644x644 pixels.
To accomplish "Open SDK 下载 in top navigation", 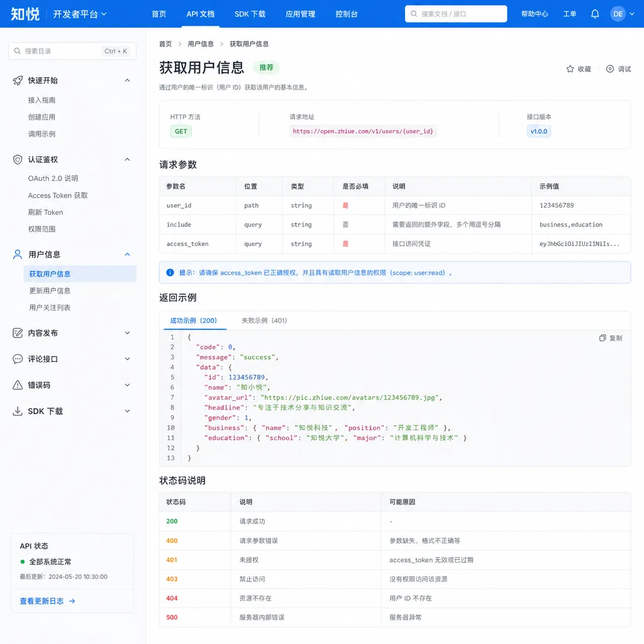I will pyautogui.click(x=250, y=14).
